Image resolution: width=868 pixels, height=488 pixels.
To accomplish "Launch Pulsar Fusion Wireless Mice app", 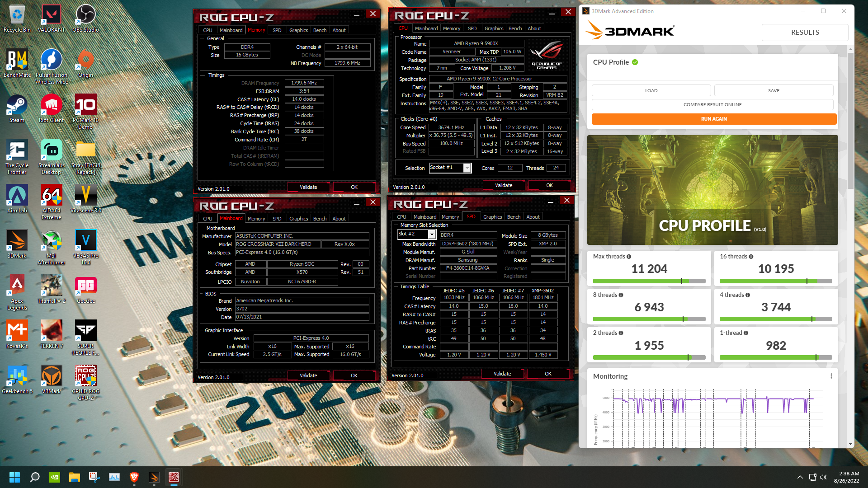I will 51,67.
